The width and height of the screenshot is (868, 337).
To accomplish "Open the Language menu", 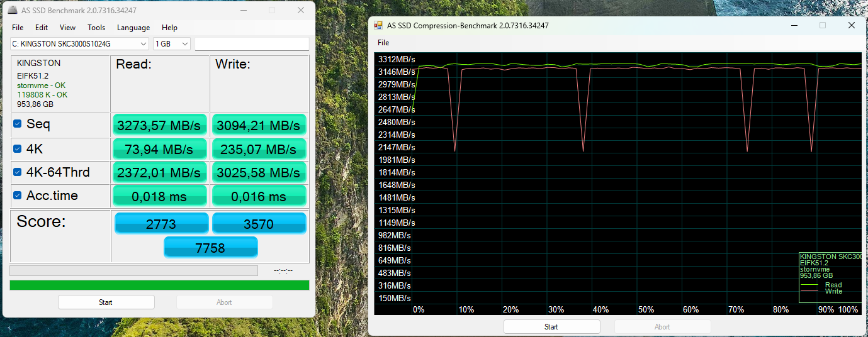I will click(x=133, y=28).
